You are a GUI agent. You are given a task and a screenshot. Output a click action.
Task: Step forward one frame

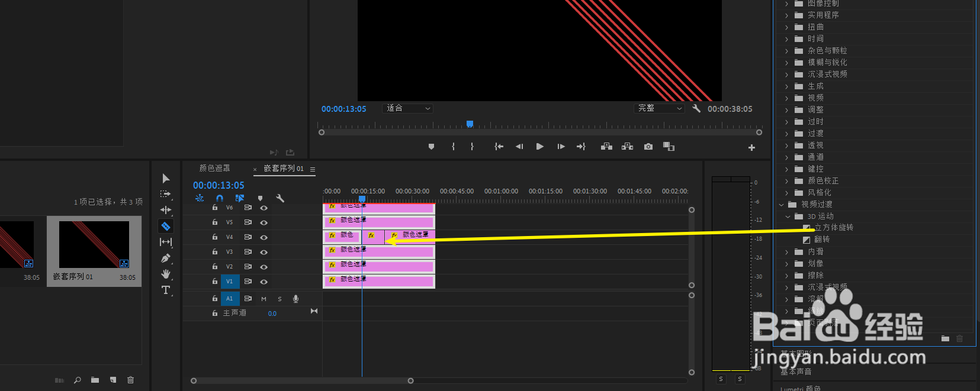click(x=561, y=147)
